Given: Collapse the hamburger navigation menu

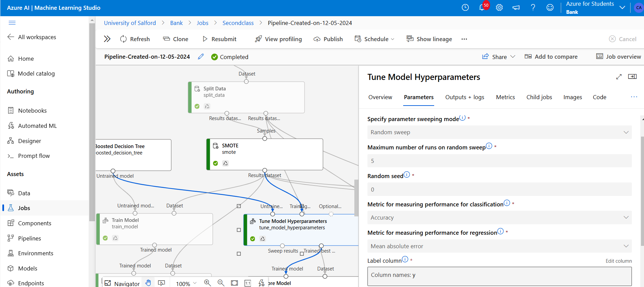Looking at the screenshot, I should [x=12, y=23].
